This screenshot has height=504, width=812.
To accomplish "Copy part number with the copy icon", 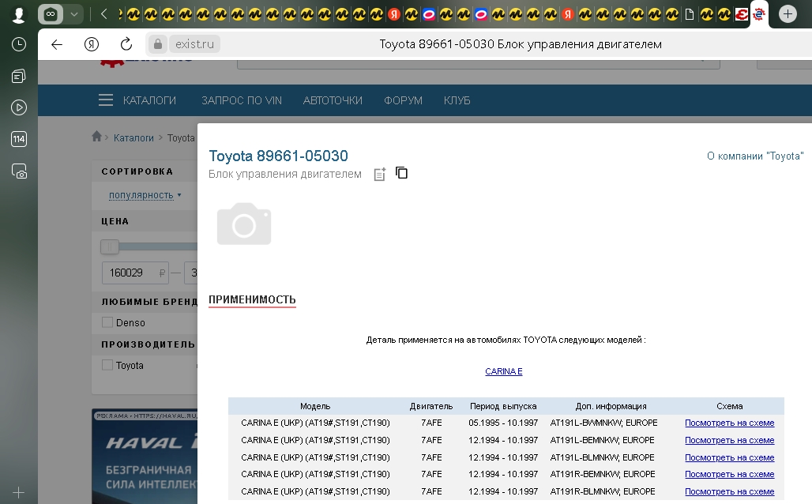I will click(401, 173).
